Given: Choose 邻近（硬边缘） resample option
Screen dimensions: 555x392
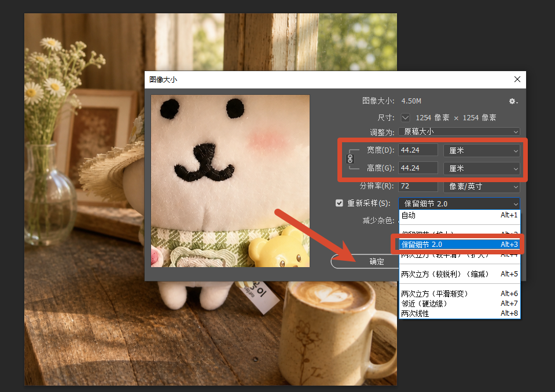Looking at the screenshot, I should coord(460,304).
